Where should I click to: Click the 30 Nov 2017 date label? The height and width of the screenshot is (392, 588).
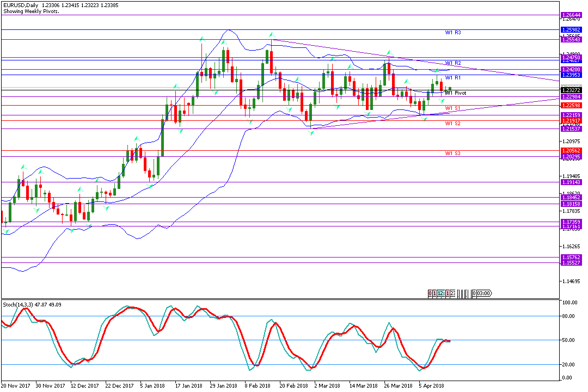(x=50, y=385)
